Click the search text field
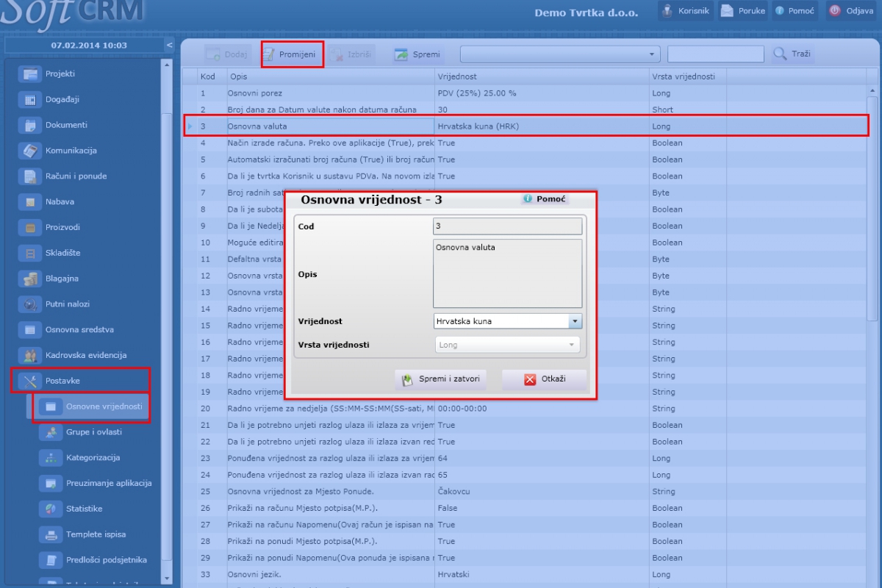The height and width of the screenshot is (588, 882). point(716,54)
